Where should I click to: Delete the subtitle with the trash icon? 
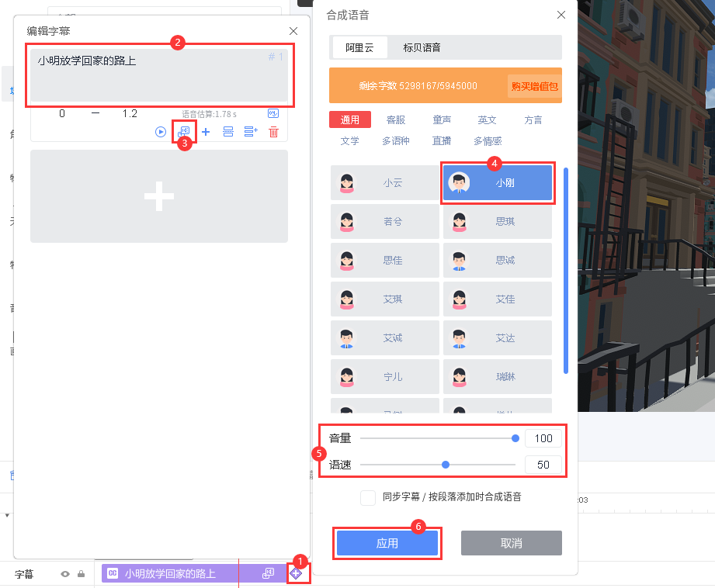273,132
